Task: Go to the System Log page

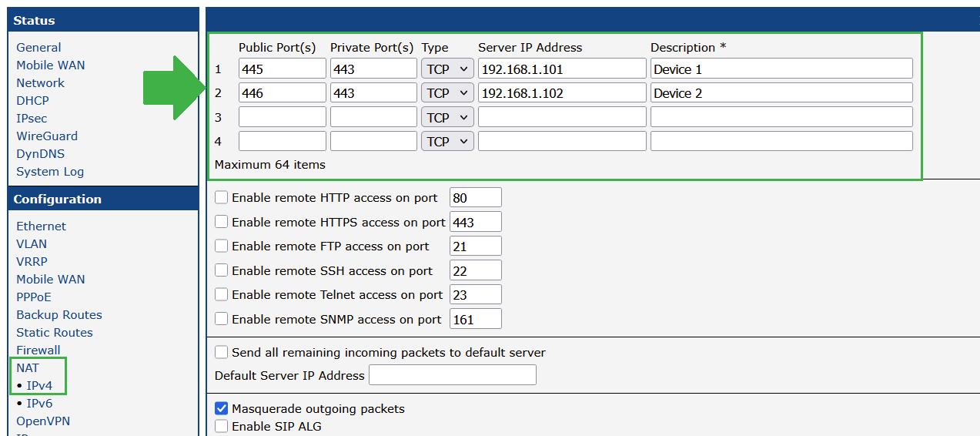Action: pos(50,172)
